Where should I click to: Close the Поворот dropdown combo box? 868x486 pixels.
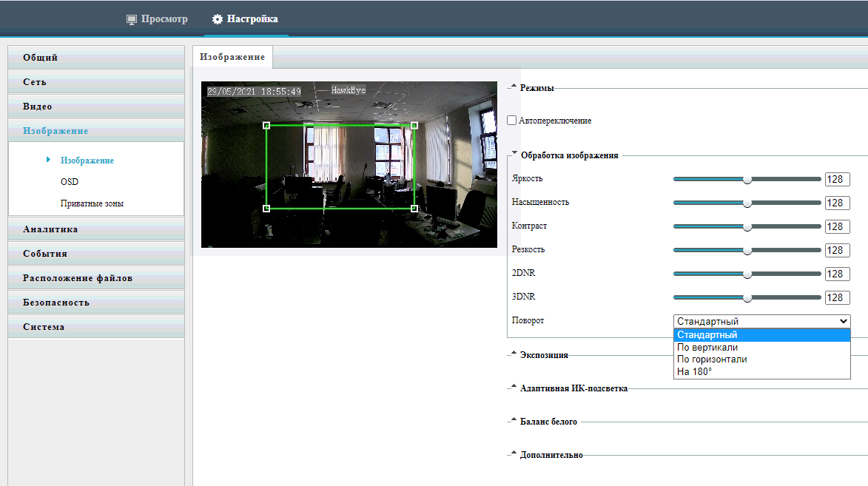(761, 321)
